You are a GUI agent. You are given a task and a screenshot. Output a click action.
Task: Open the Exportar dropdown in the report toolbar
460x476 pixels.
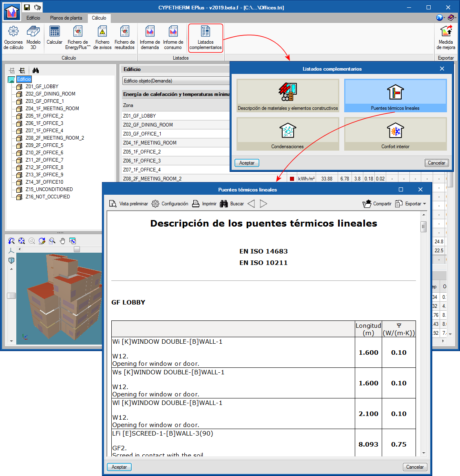pyautogui.click(x=411, y=204)
